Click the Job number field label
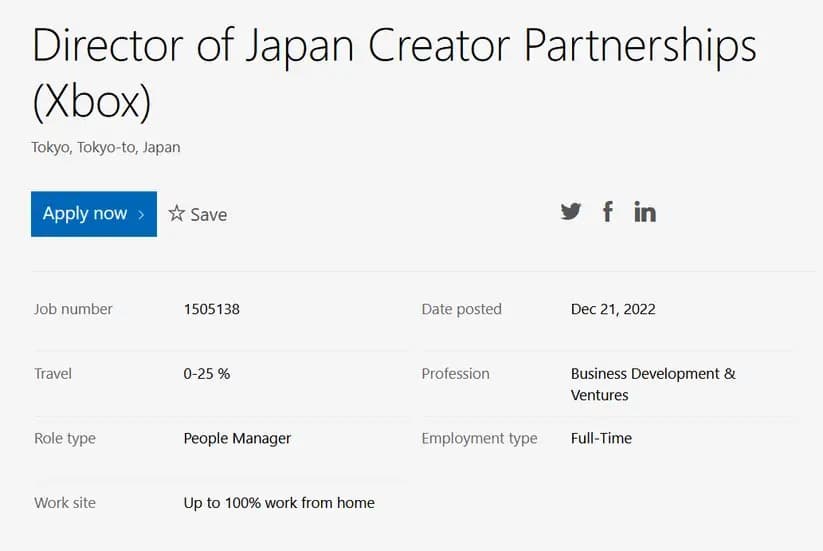 pos(73,309)
